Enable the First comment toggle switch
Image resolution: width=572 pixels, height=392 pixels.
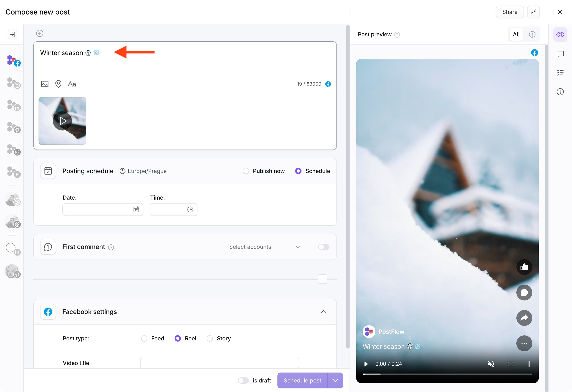(323, 247)
